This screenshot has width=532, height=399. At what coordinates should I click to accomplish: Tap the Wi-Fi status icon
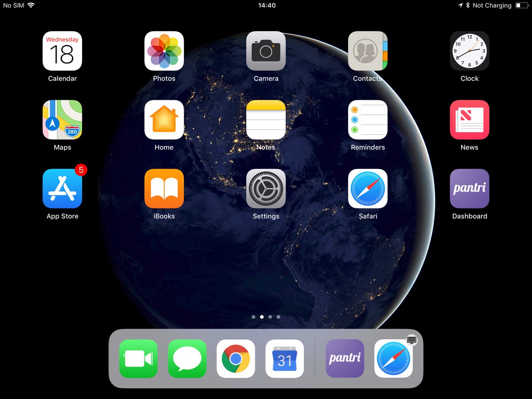point(31,5)
